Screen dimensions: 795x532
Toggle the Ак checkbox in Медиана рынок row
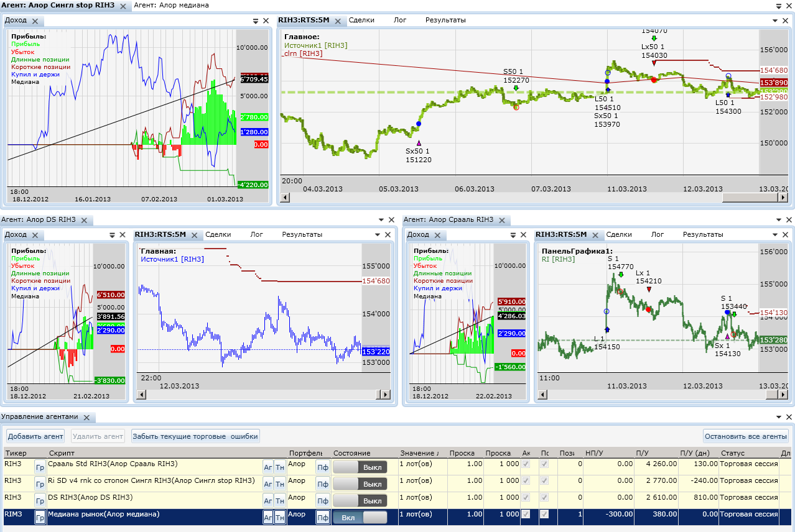click(x=526, y=514)
